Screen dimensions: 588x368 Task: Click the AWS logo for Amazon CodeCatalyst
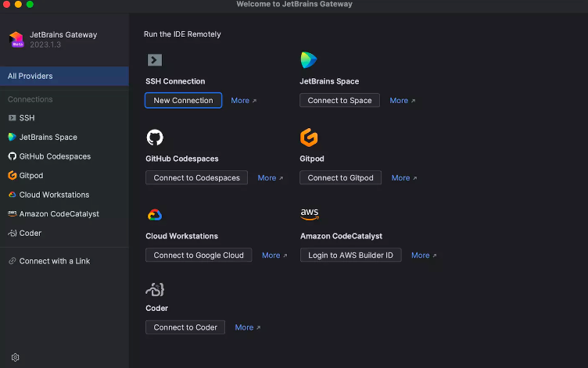pos(310,214)
